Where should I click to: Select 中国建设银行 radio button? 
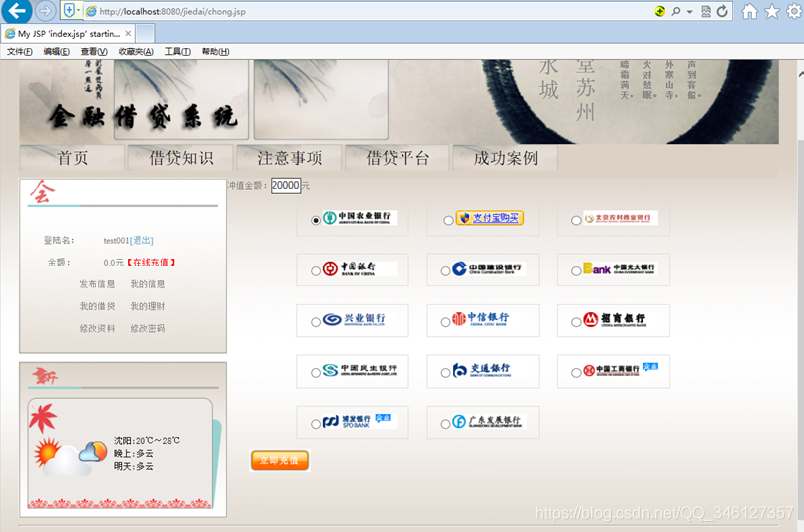click(x=446, y=271)
